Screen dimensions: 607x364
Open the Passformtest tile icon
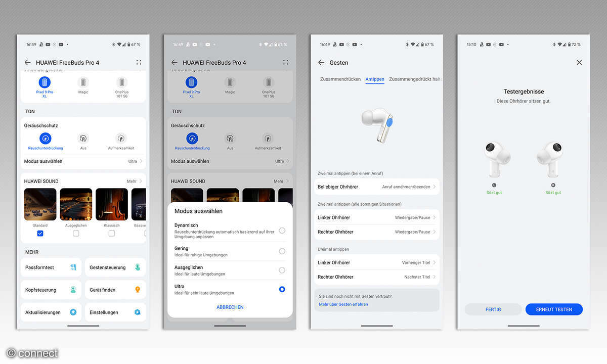coord(73,267)
